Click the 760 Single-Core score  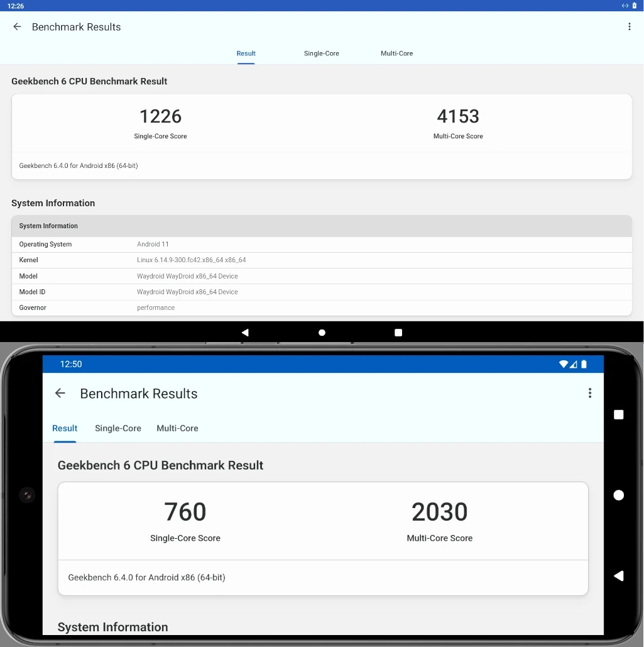(x=185, y=512)
